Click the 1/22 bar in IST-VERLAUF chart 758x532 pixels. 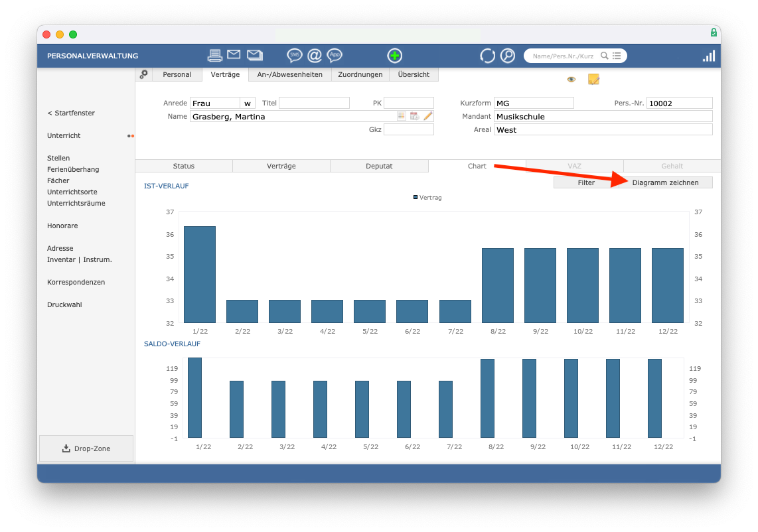[200, 275]
